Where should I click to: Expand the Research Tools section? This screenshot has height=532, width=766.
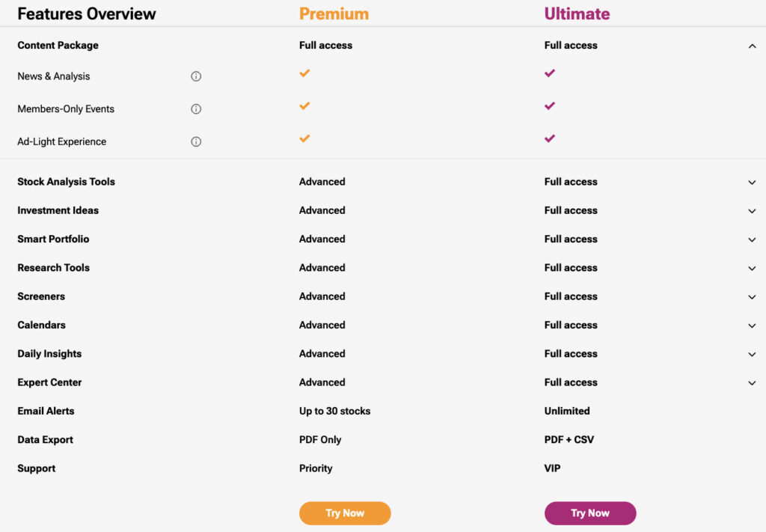coord(752,269)
